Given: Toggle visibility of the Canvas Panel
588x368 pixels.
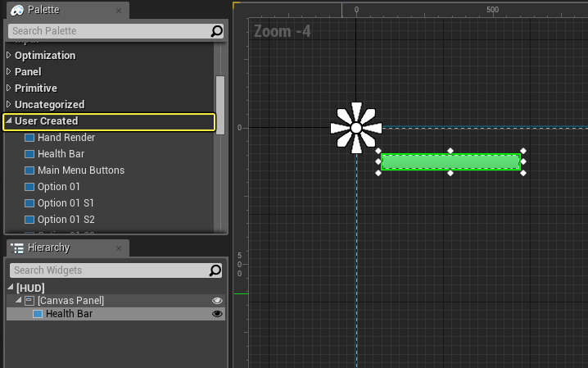Looking at the screenshot, I should (217, 301).
